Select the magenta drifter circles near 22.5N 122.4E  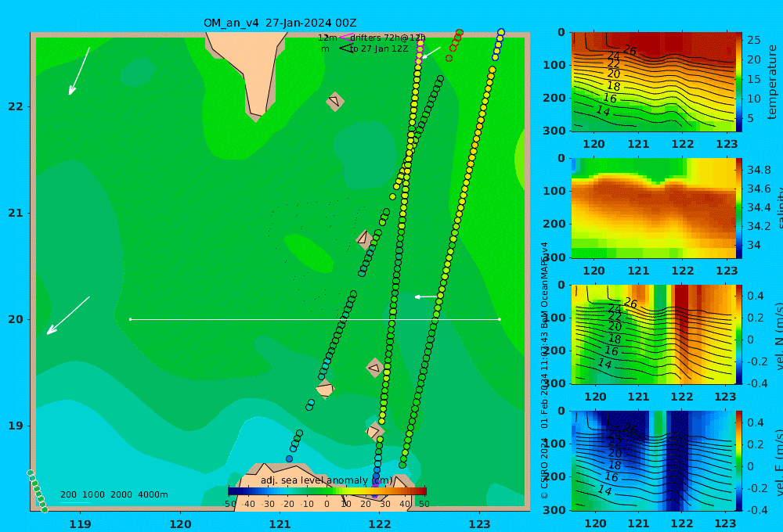tap(420, 49)
